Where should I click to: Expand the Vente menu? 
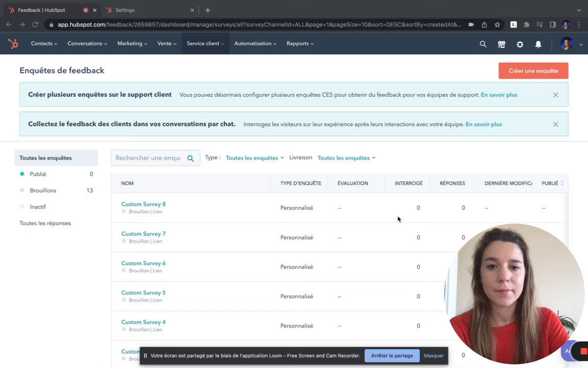tap(167, 43)
